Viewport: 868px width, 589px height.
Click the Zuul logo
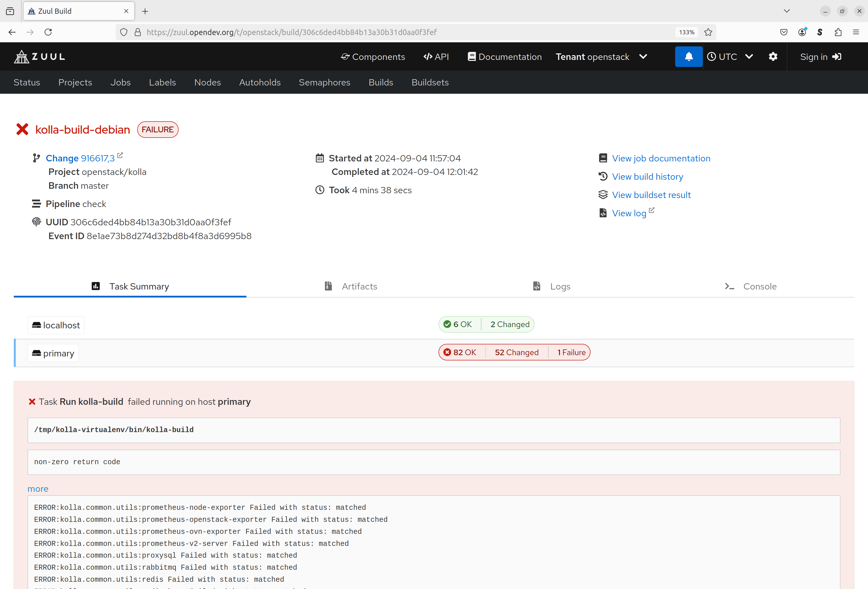click(x=40, y=56)
